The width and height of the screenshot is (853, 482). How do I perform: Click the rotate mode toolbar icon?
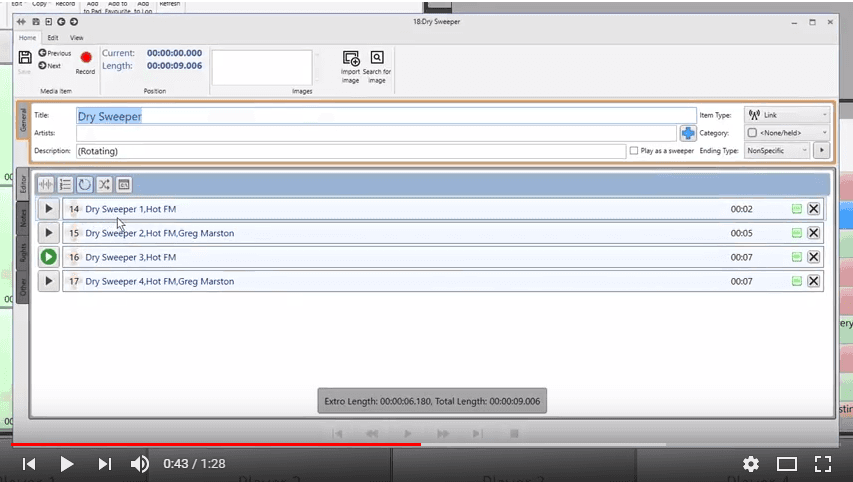(x=84, y=185)
